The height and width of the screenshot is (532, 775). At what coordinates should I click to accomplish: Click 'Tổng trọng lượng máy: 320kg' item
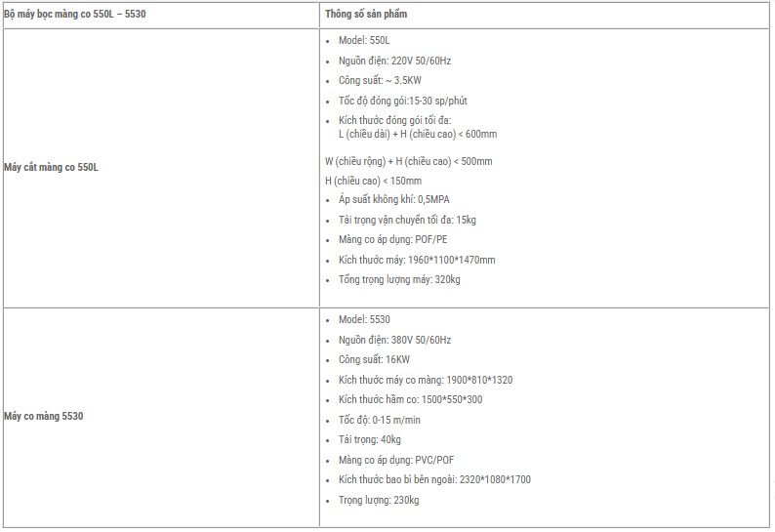coord(399,280)
